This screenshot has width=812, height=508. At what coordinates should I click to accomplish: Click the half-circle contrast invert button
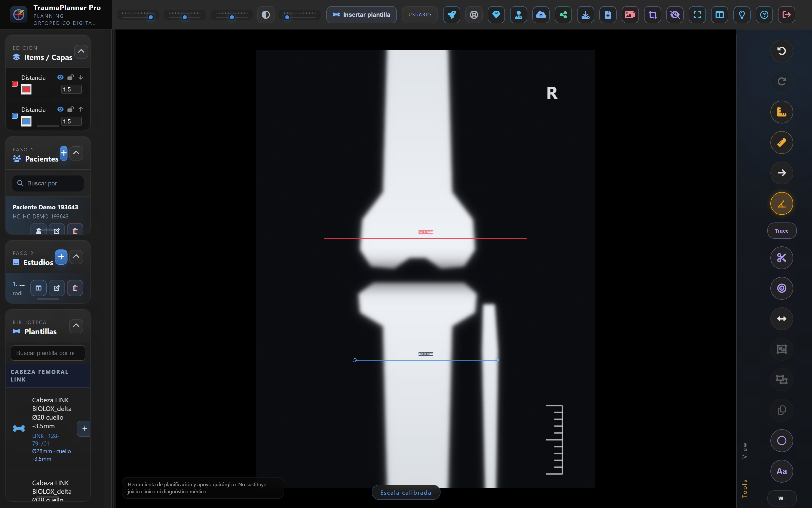click(266, 15)
